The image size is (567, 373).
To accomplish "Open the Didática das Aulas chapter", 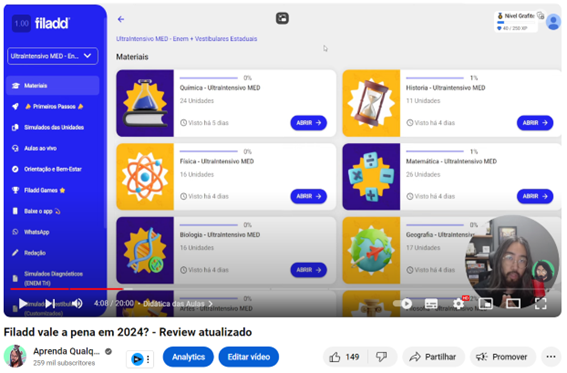I will tap(178, 304).
